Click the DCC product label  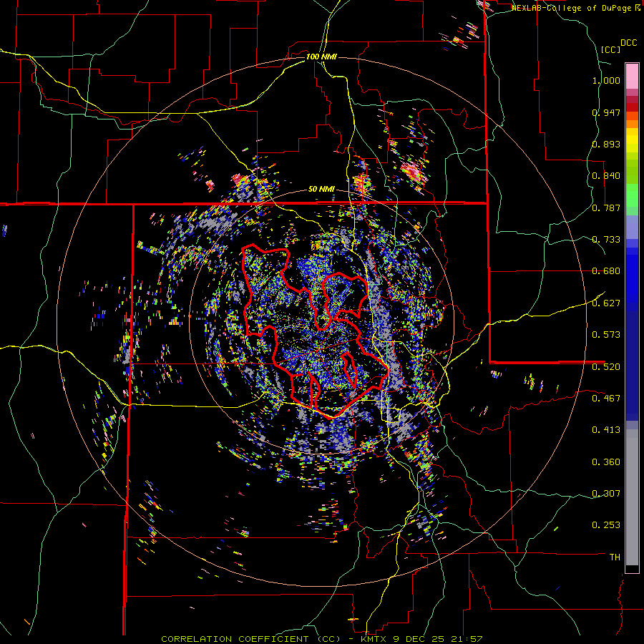[628, 43]
